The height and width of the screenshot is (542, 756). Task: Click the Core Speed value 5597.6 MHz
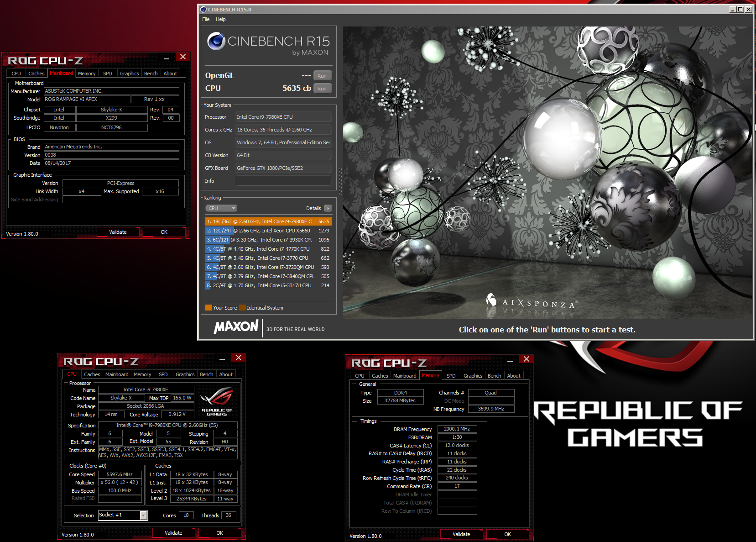coord(120,474)
